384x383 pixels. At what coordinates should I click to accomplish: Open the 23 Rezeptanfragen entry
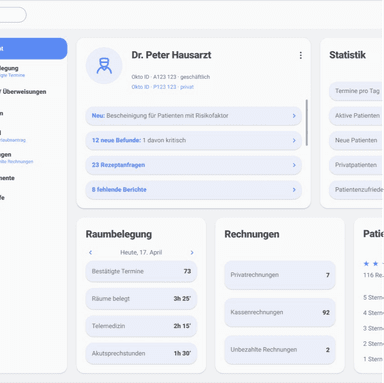[x=193, y=165]
